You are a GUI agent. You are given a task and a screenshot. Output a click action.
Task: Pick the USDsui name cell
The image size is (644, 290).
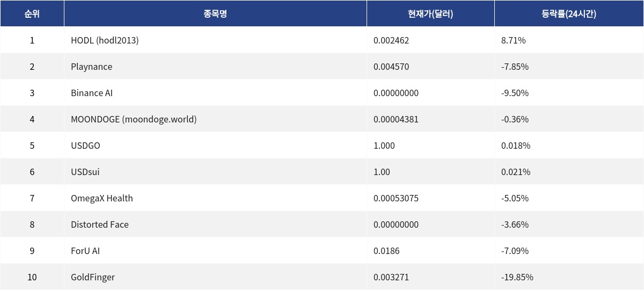pos(85,172)
